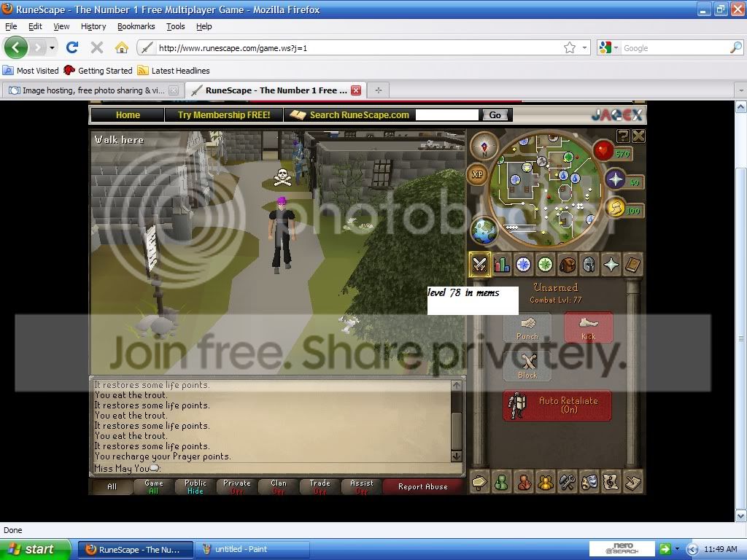Open the Music player tab

pyautogui.click(x=609, y=482)
